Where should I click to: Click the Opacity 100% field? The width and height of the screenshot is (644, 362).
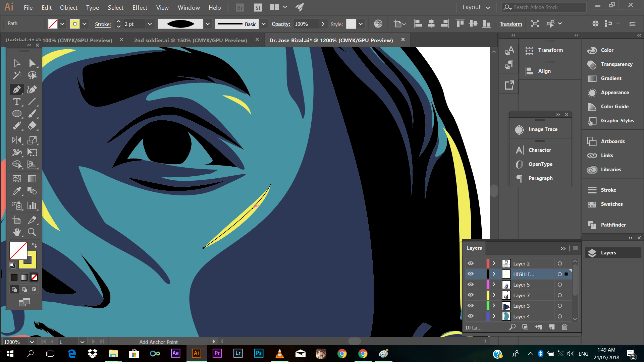pyautogui.click(x=306, y=24)
